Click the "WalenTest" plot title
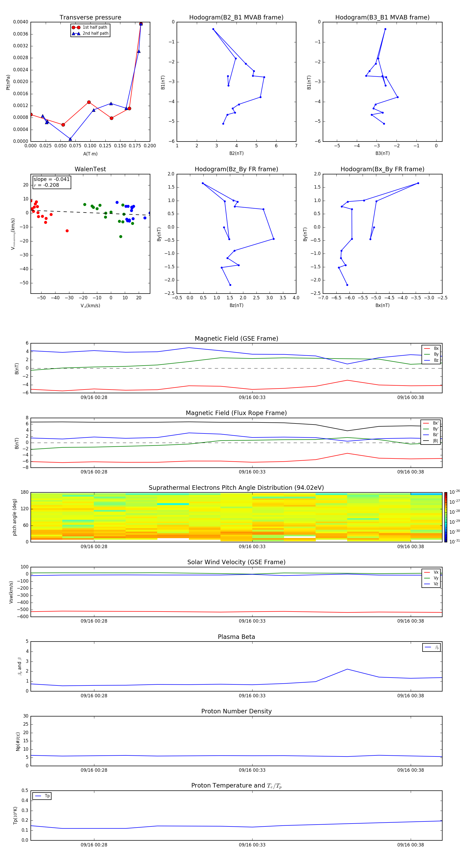 click(90, 169)
